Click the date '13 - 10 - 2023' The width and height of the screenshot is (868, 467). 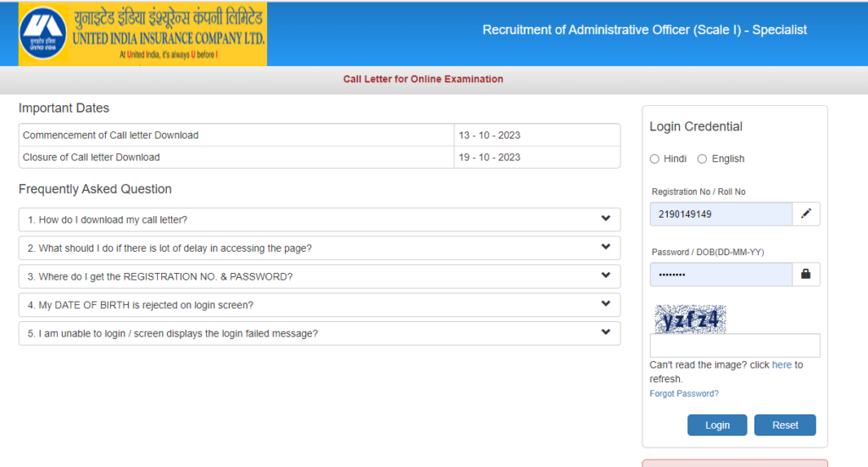point(489,135)
